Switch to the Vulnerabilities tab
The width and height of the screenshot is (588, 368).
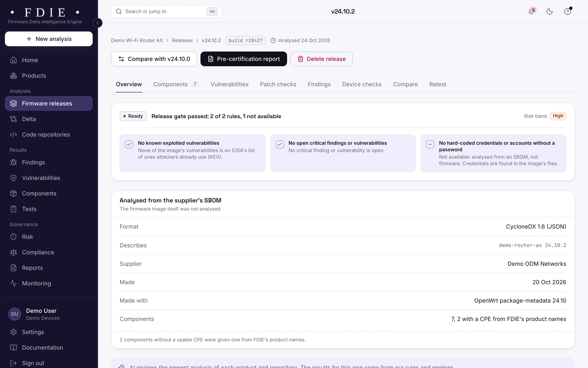[x=229, y=84]
